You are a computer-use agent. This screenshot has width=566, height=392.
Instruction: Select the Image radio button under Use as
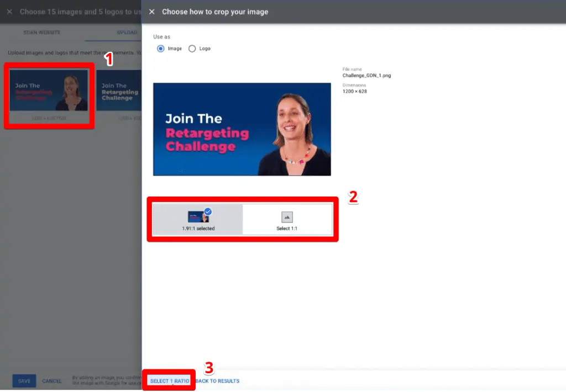pyautogui.click(x=160, y=48)
